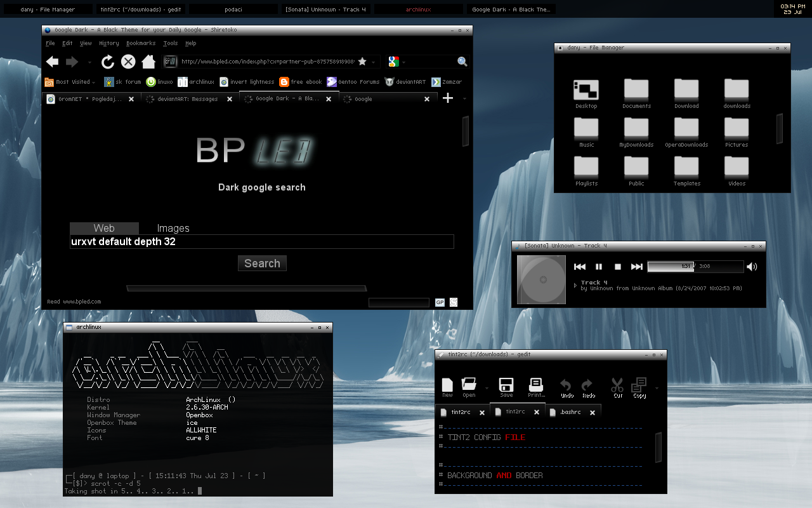Expand the Most Visited bookmarks folder
Image resolution: width=812 pixels, height=508 pixels.
click(x=70, y=82)
